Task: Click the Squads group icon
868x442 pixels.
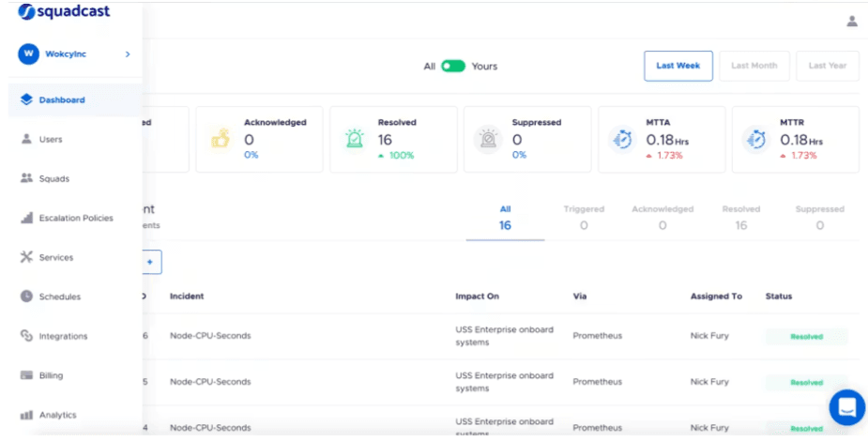Action: click(26, 178)
